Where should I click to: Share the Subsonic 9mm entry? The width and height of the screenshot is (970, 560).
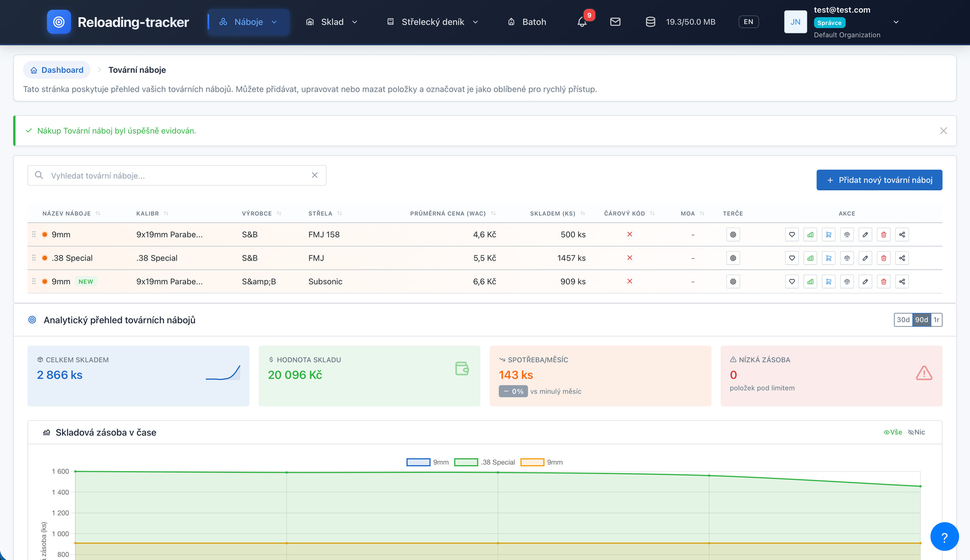pyautogui.click(x=902, y=282)
